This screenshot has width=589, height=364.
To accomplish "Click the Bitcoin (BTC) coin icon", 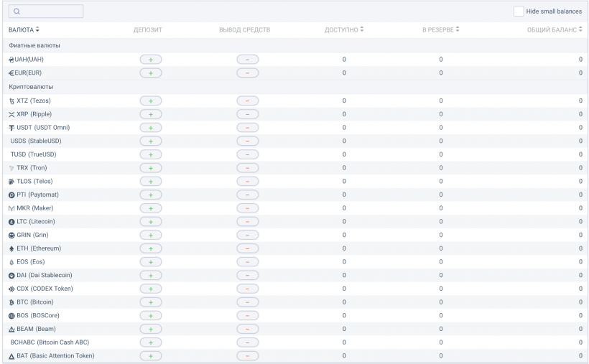I will (11, 302).
